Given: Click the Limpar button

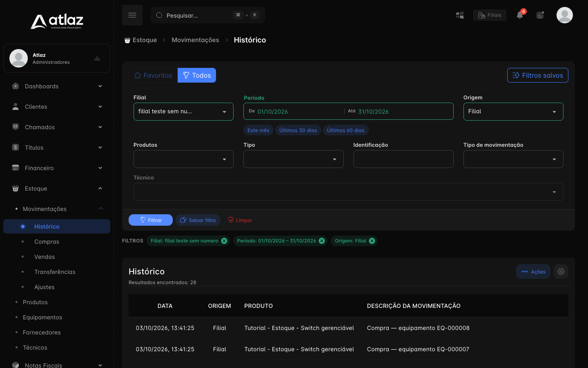Looking at the screenshot, I should pos(240,220).
